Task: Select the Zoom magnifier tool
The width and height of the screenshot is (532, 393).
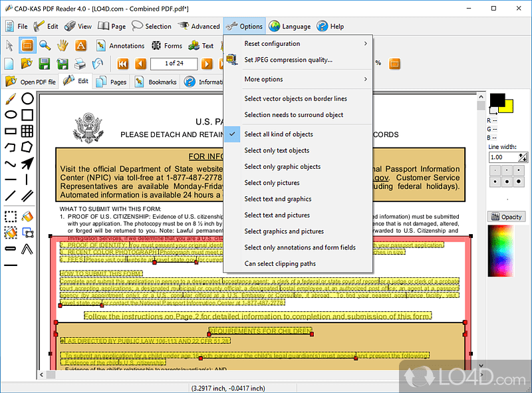Action: coord(44,45)
